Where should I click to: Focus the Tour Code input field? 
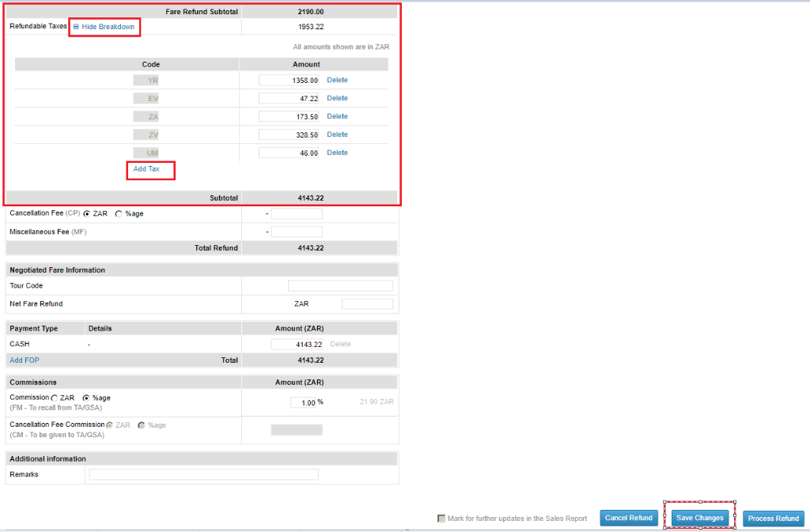[340, 286]
